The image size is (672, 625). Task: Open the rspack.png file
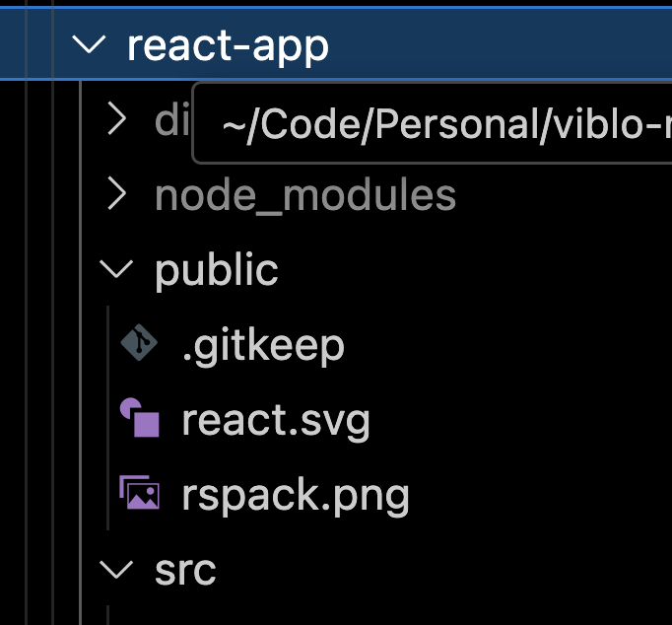(x=295, y=494)
